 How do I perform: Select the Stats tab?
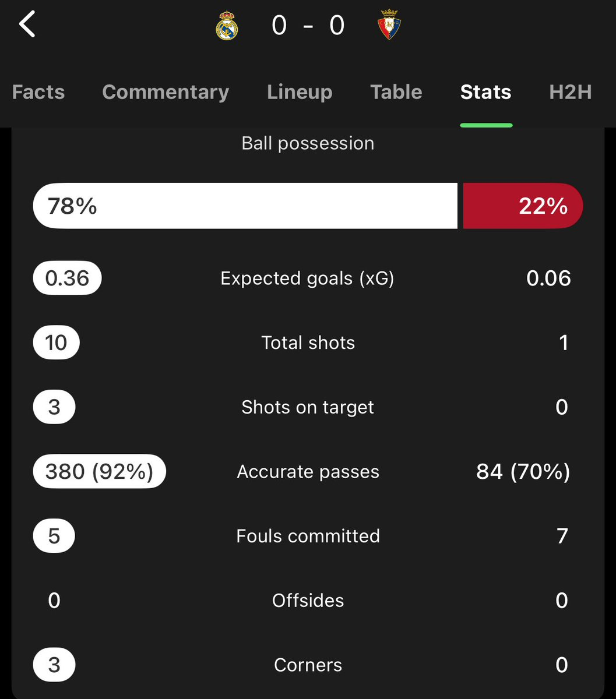(485, 92)
